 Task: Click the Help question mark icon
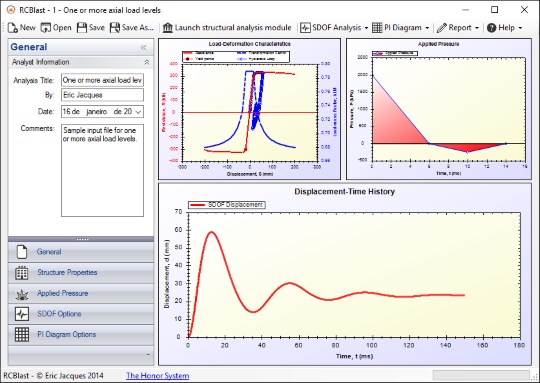click(491, 28)
